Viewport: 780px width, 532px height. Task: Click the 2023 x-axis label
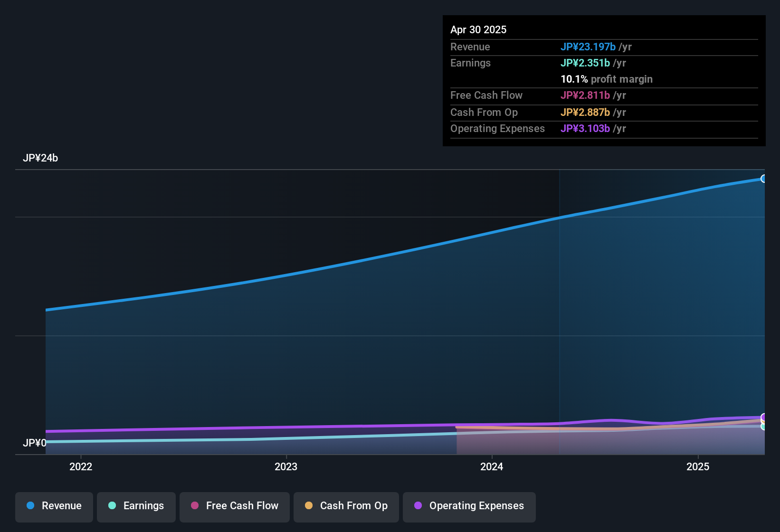(x=286, y=466)
